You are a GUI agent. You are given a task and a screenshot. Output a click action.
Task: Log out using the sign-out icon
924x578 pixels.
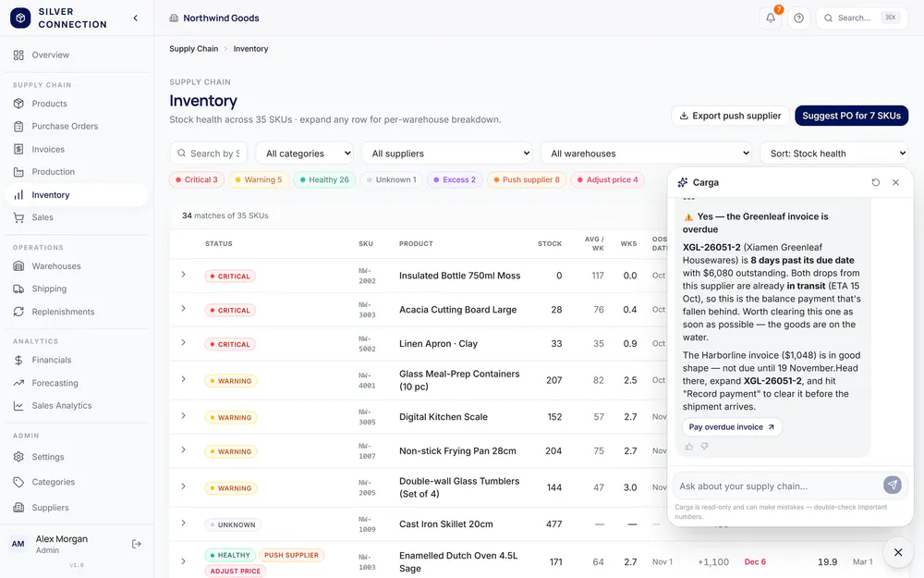[137, 544]
